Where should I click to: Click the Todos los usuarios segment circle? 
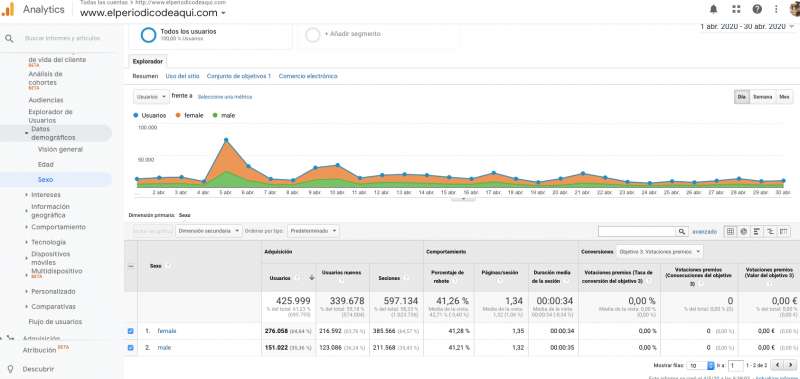(148, 35)
